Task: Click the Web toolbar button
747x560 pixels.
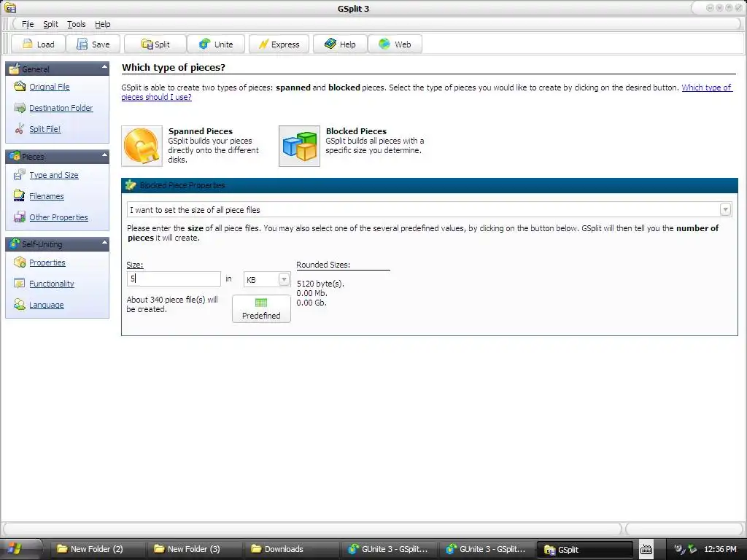Action: tap(395, 44)
